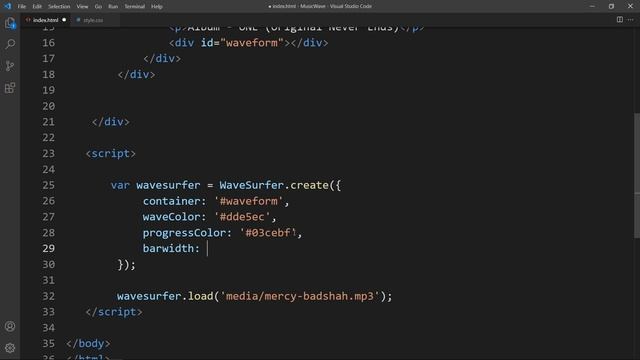Click the '#03cebf' progressColor value

point(268,233)
